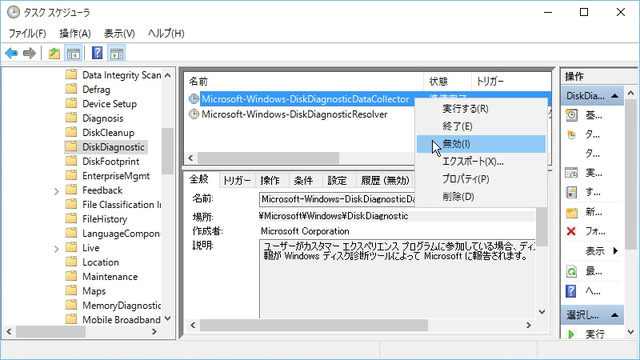Viewport: 640px width, 360px height.
Task: Click the green Refresh icon (最...) in Actions pane
Action: coord(571,271)
